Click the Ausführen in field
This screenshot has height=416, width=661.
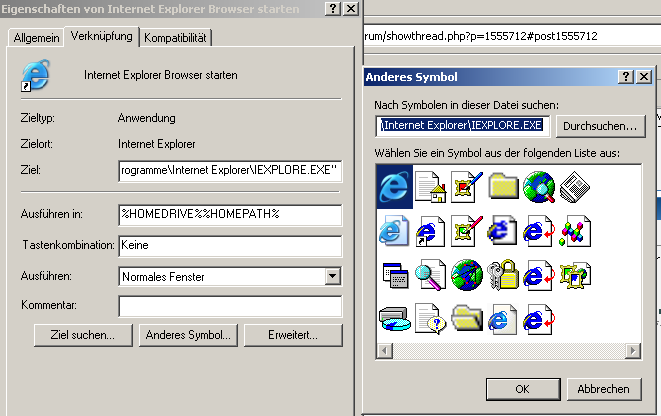tap(230, 215)
